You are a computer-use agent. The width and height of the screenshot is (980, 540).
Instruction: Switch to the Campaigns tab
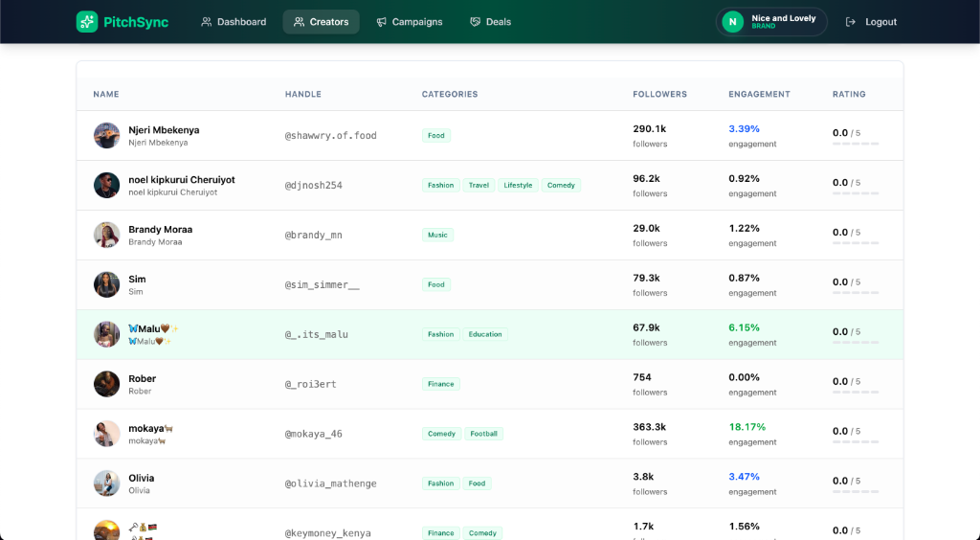[409, 22]
